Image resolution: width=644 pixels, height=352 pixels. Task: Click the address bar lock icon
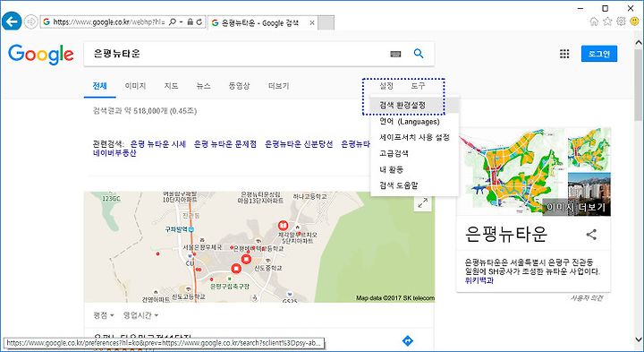[191, 21]
